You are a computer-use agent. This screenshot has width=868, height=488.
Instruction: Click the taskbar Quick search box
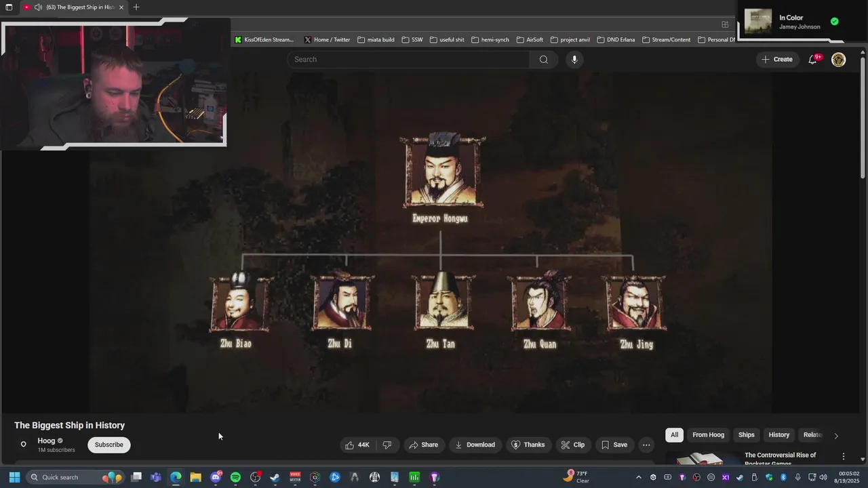pyautogui.click(x=76, y=477)
